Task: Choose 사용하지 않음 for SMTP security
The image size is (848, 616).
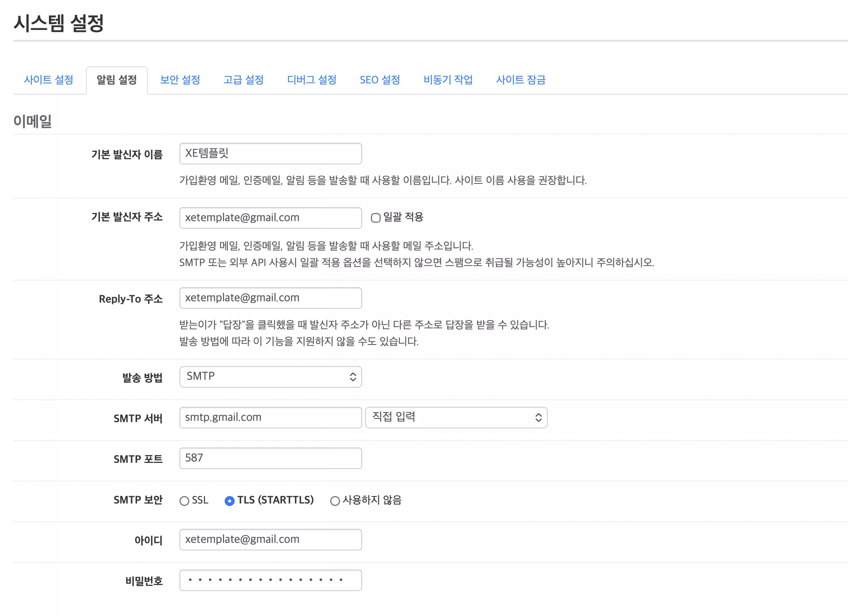Action: coord(335,501)
